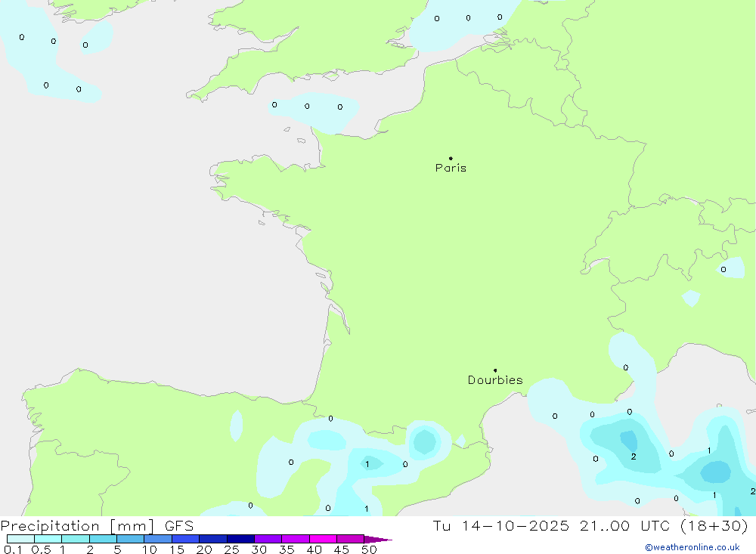Select the Dourbies location label
This screenshot has height=554, width=756.
(x=495, y=380)
